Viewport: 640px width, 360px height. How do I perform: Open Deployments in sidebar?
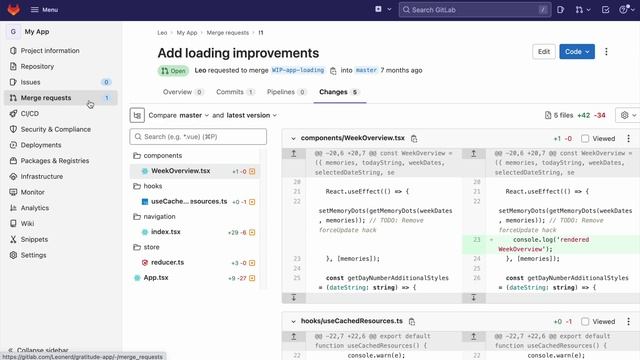tap(41, 145)
